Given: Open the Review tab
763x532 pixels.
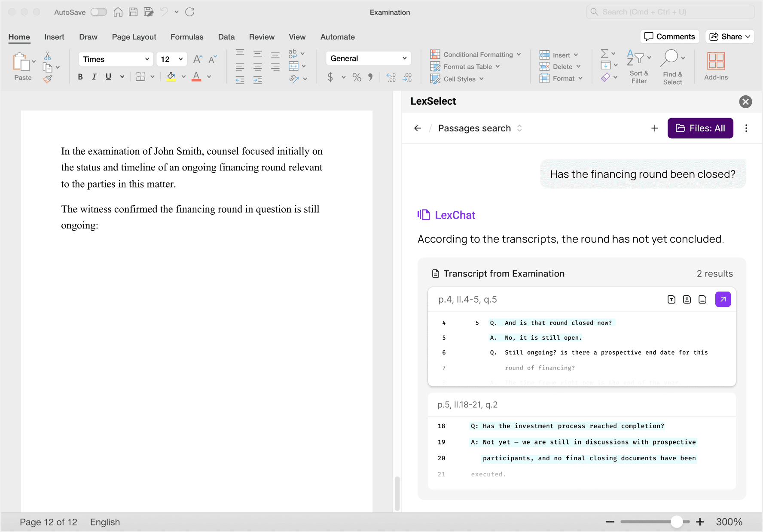Looking at the screenshot, I should click(262, 37).
